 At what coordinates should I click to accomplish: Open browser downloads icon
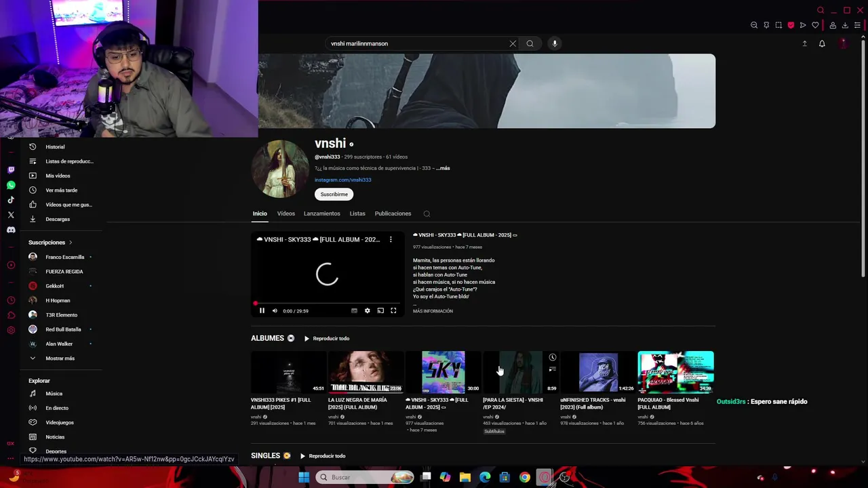point(845,25)
